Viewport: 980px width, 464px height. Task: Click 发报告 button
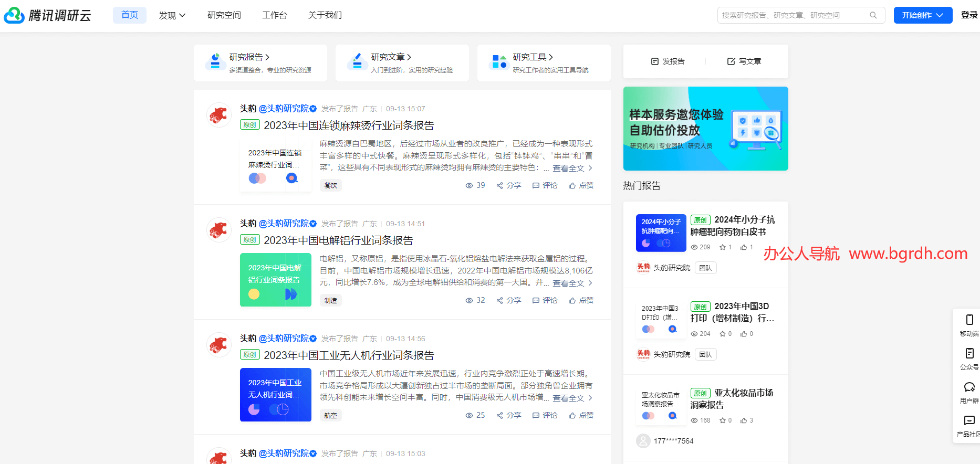(x=668, y=61)
